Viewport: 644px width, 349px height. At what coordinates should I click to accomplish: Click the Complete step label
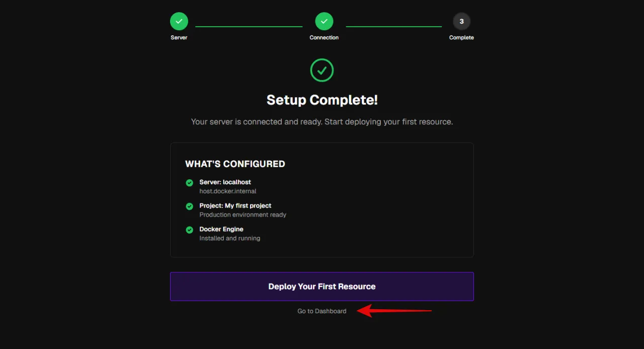pyautogui.click(x=461, y=38)
